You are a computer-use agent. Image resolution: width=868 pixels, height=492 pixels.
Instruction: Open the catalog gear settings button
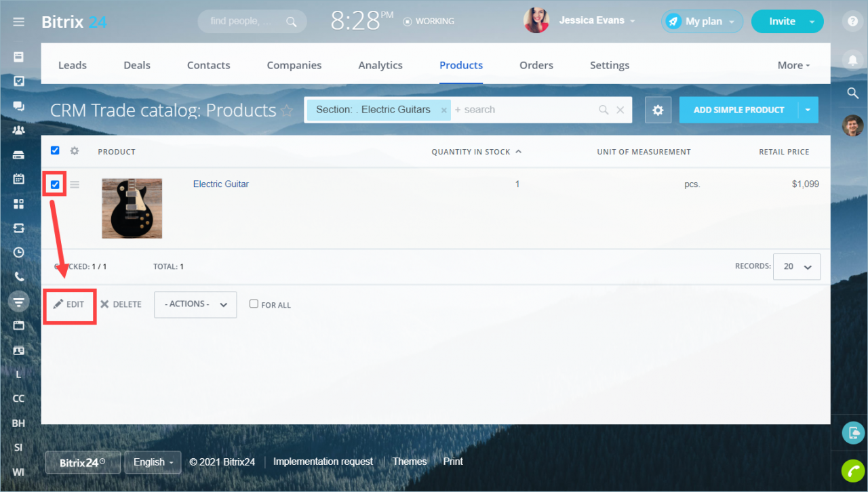657,110
